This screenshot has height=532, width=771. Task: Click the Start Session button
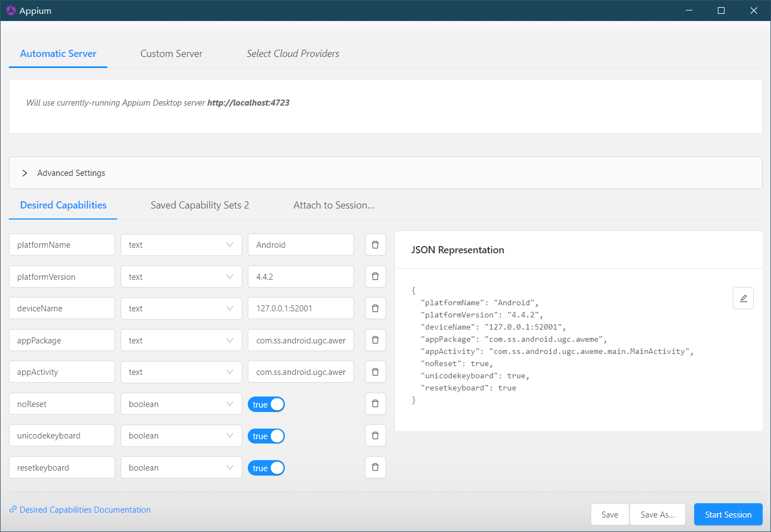728,514
